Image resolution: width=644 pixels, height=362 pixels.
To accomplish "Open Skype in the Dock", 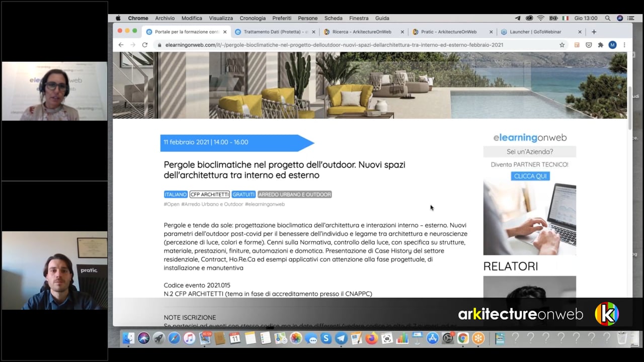I will (x=326, y=338).
